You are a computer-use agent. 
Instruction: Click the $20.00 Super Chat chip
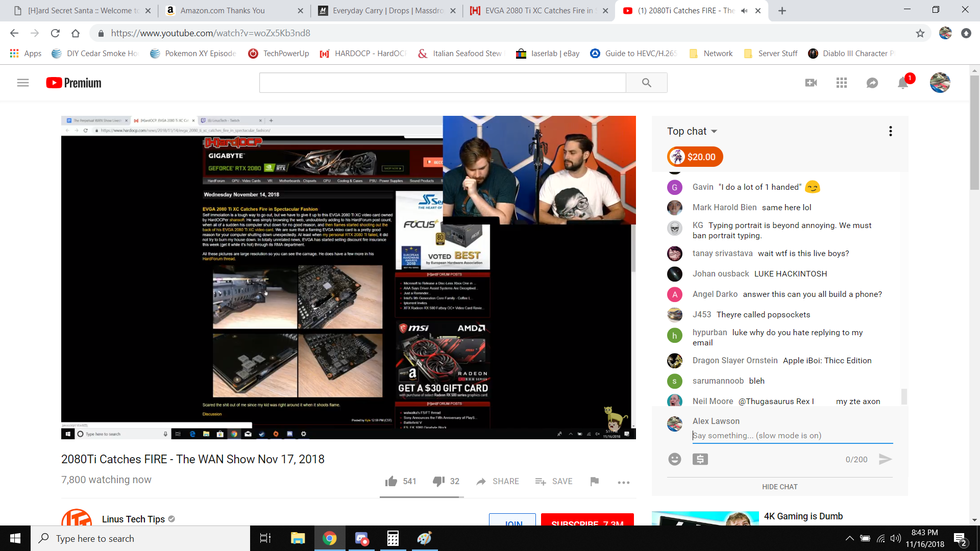pos(695,157)
